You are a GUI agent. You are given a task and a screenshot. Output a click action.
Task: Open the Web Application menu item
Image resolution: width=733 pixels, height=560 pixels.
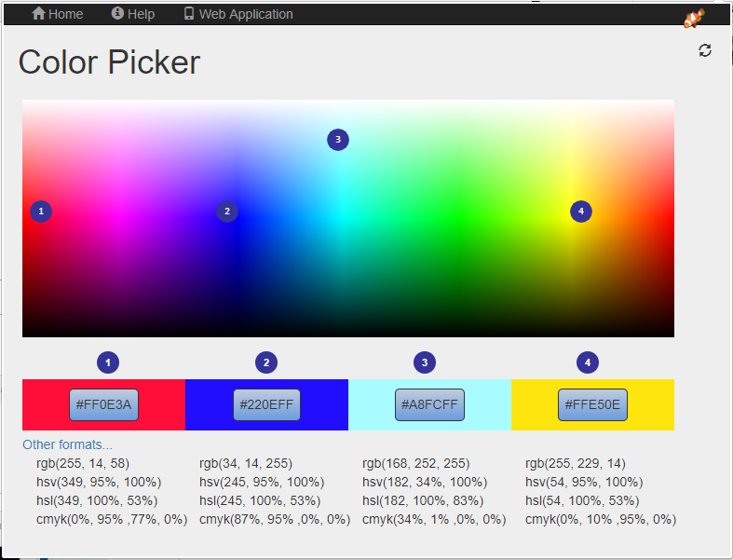238,14
